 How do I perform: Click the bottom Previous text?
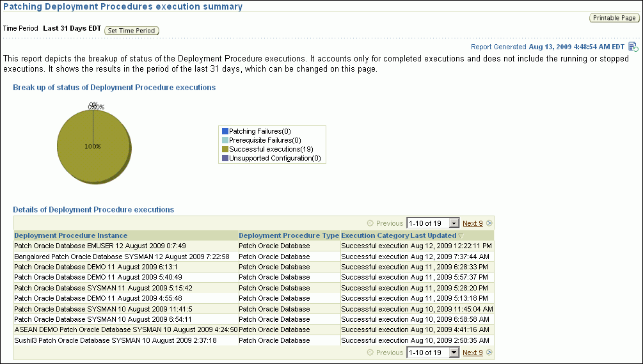(390, 352)
